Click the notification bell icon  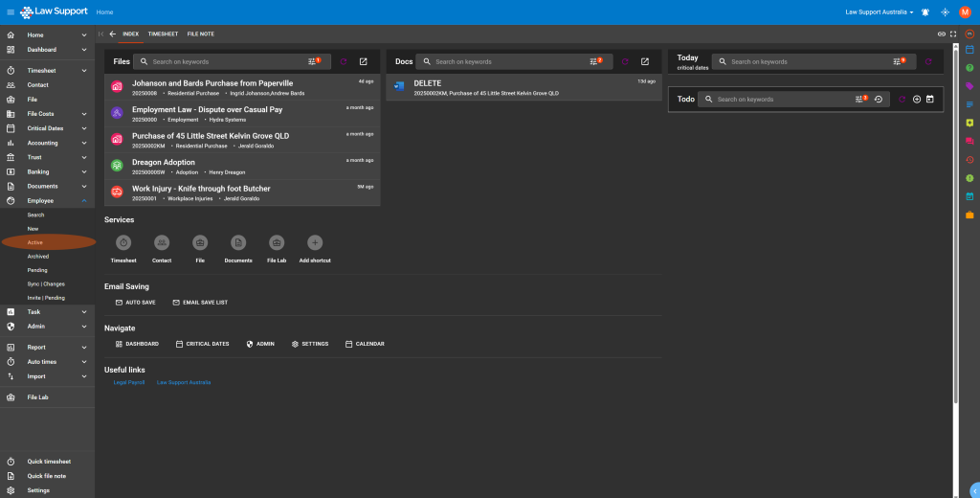click(925, 11)
